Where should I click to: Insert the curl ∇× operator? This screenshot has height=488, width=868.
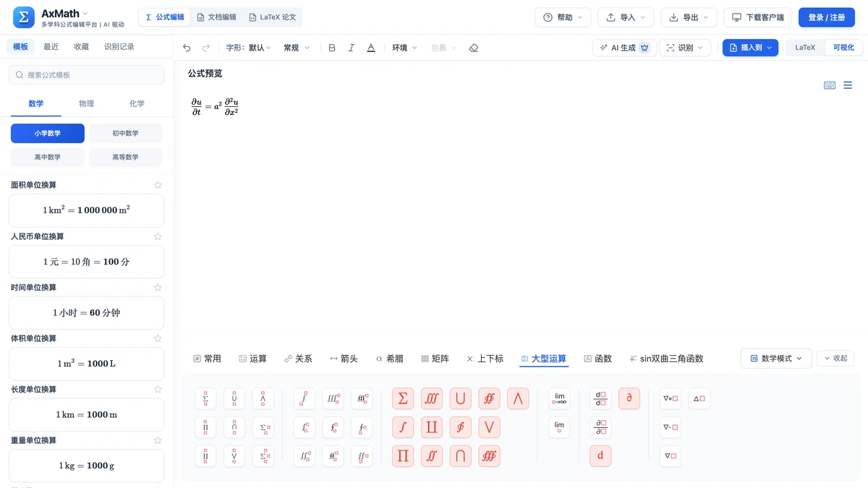pos(671,398)
